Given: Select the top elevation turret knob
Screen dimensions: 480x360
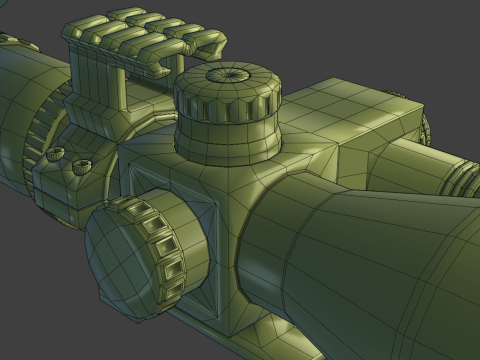Looking at the screenshot, I should point(228,113).
